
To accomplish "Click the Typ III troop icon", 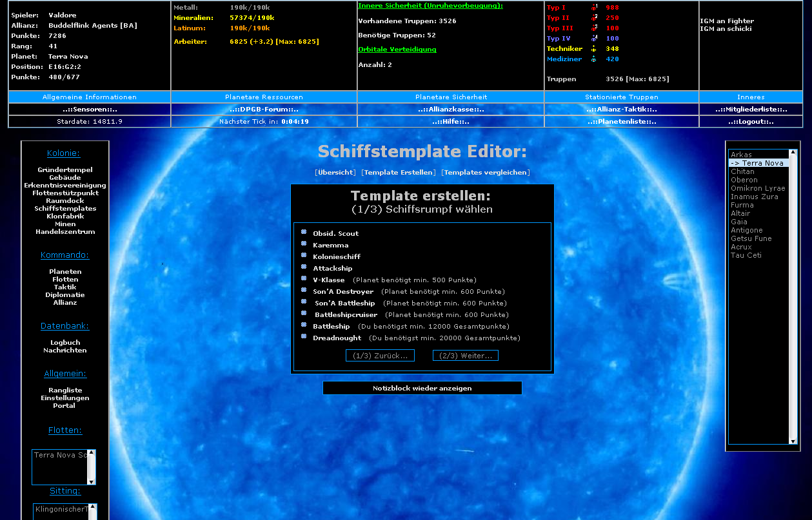I will point(595,28).
